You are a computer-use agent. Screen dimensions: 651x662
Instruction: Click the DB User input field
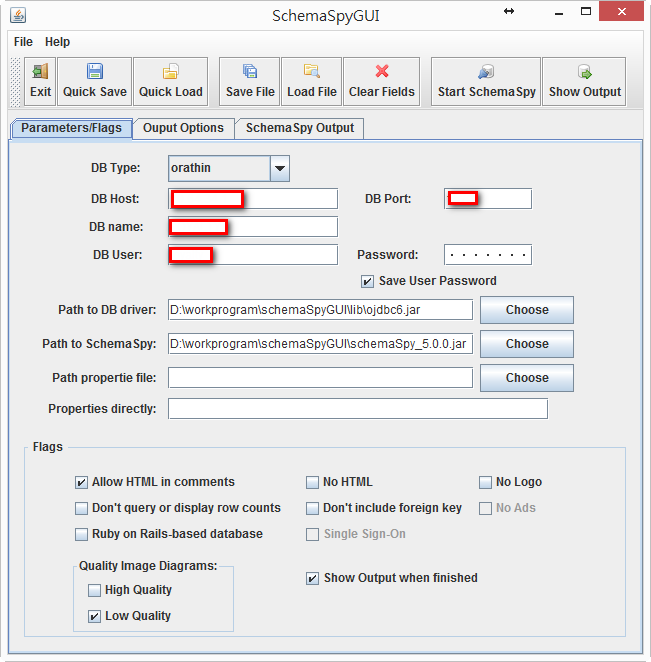point(253,255)
